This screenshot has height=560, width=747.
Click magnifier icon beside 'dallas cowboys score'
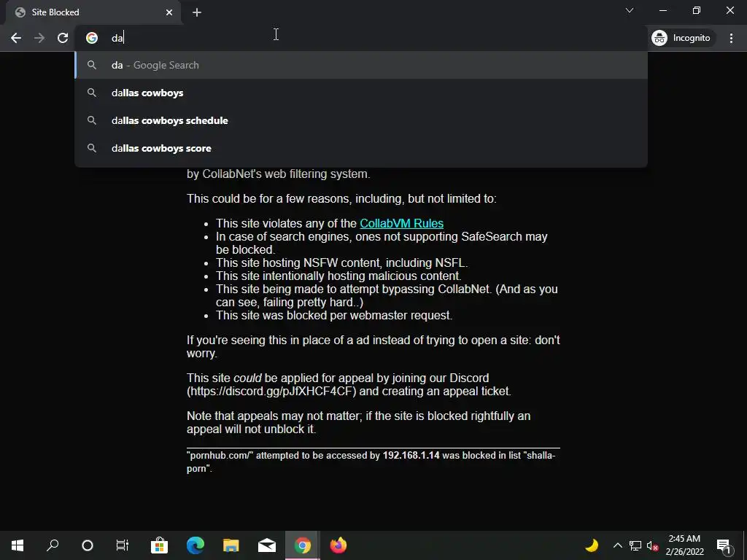pos(92,148)
